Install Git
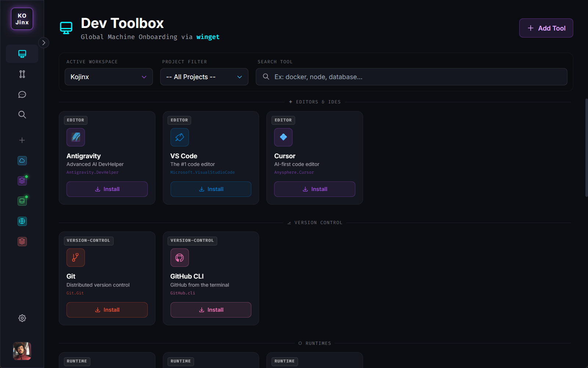588x368 pixels. pyautogui.click(x=107, y=310)
